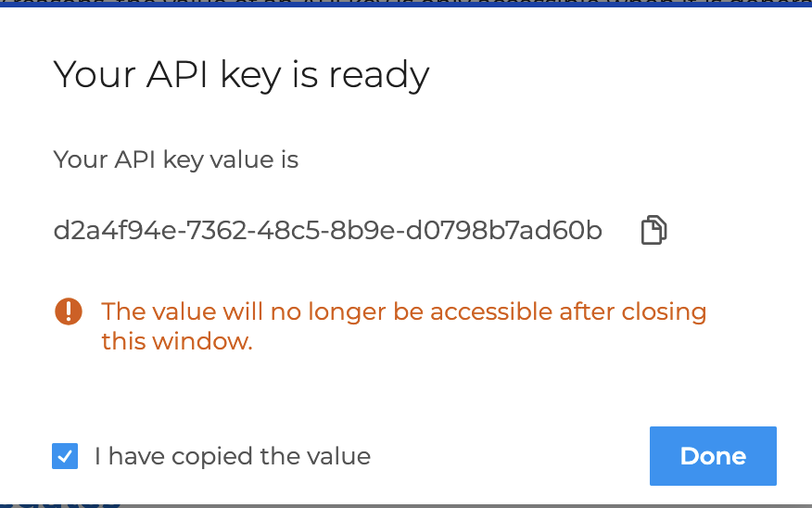Click the orange warning exclamation icon
812x508 pixels.
coord(69,311)
